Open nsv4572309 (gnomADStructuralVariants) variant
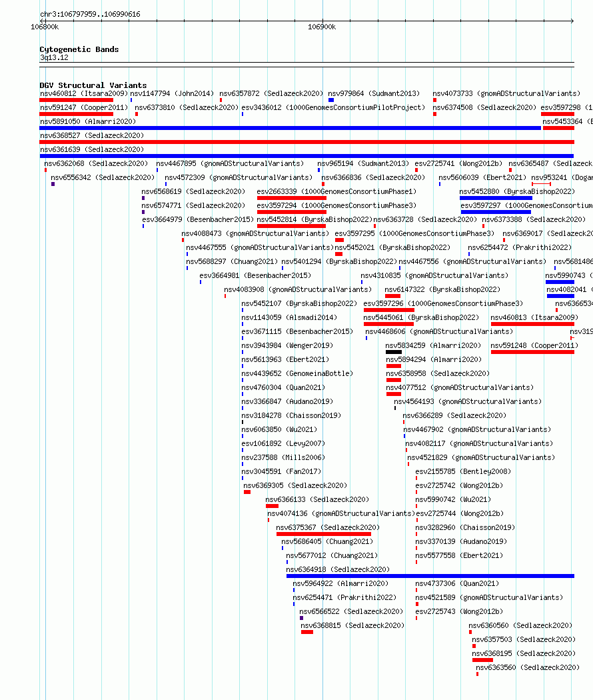The width and height of the screenshot is (593, 700). click(239, 178)
